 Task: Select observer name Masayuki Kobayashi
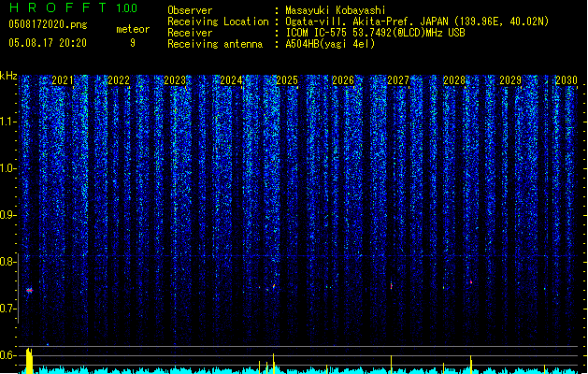coord(336,10)
